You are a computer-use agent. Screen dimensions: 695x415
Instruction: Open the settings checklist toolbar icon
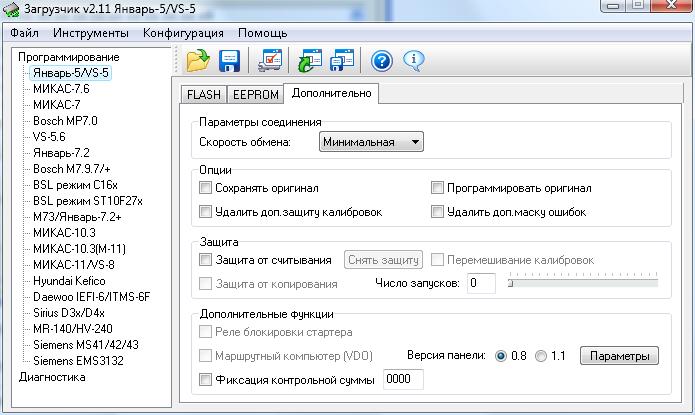[x=270, y=61]
